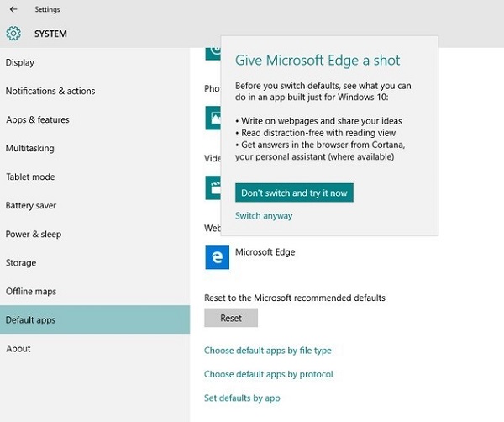Image resolution: width=504 pixels, height=422 pixels.
Task: Open the Apps & features section
Action: pos(37,119)
